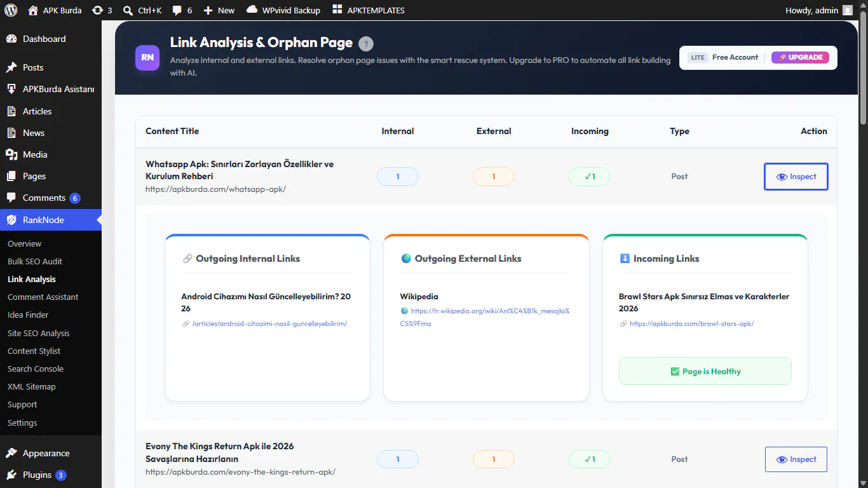Click the Evony The Kings Return post title

tap(220, 452)
